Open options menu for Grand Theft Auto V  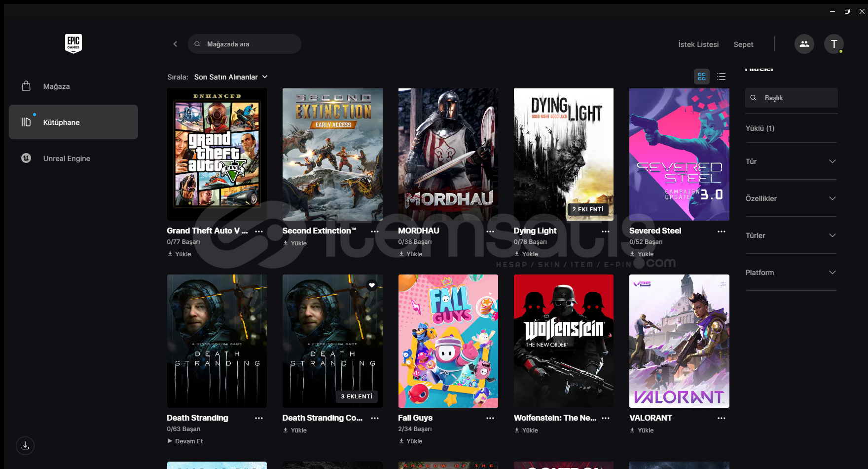(x=259, y=231)
